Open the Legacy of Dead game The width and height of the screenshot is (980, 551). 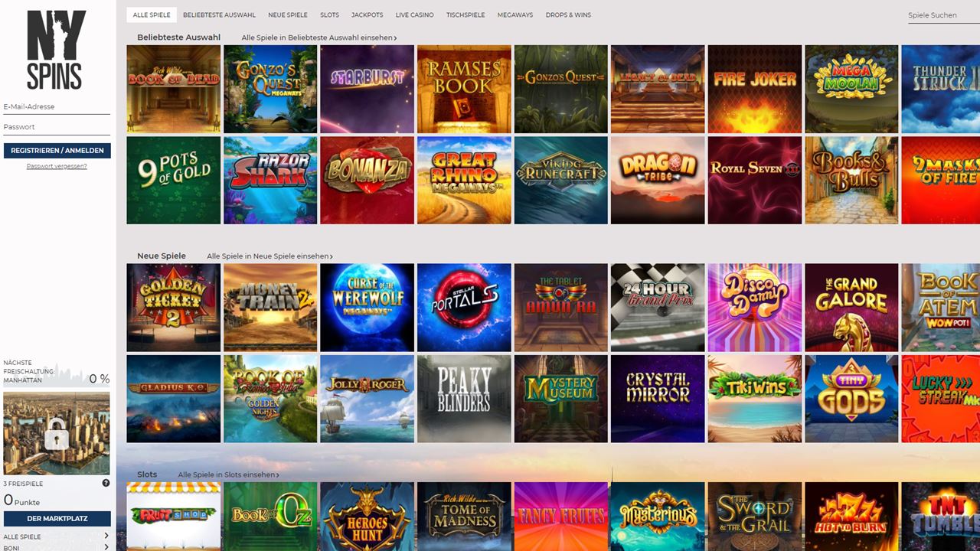coord(658,89)
